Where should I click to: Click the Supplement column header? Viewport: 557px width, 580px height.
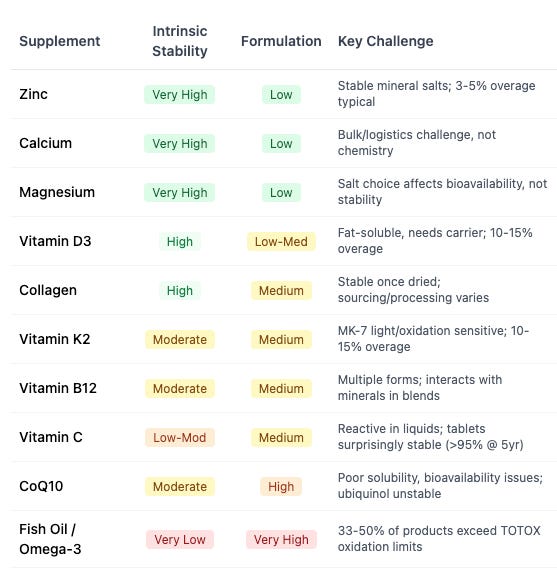60,41
